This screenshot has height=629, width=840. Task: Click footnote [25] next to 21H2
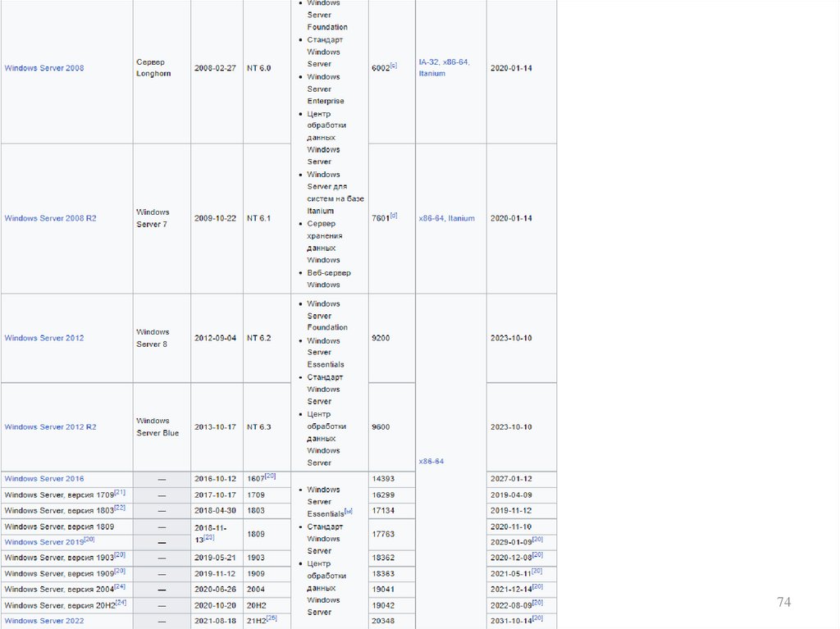[272, 618]
